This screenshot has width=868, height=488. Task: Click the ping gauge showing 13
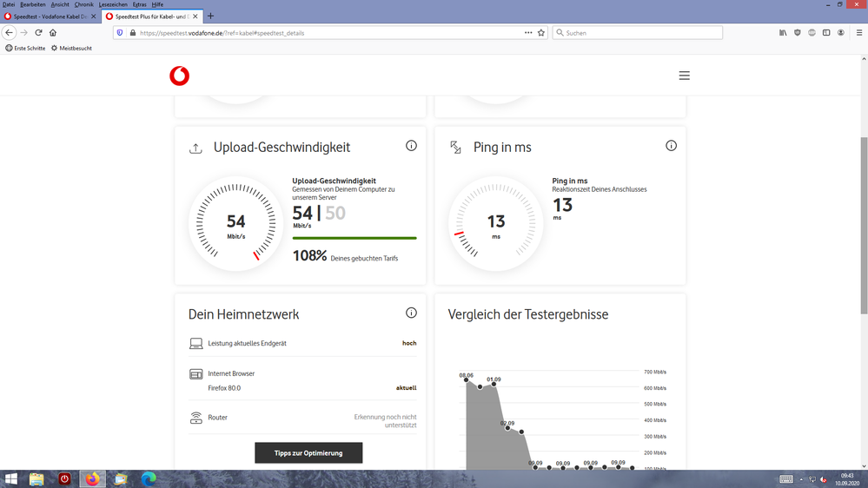[495, 223]
